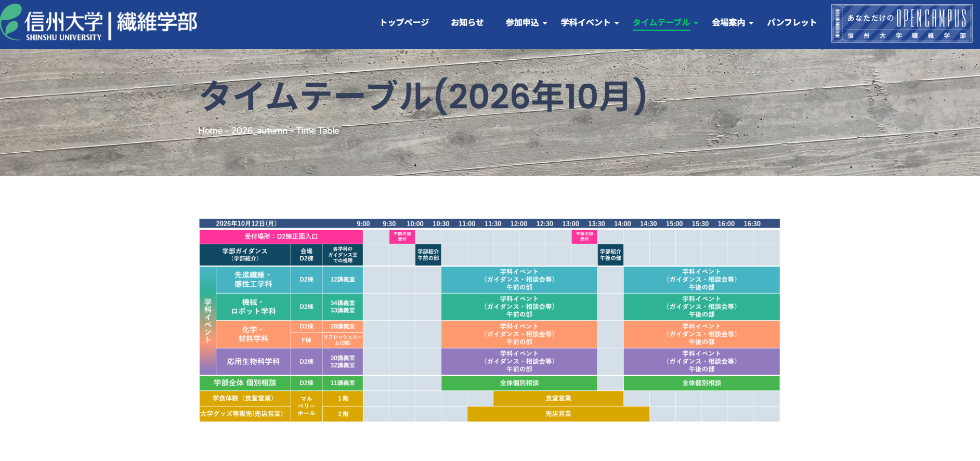Viewport: 980px width, 461px height.
Task: Select the 化学・材料学科 row label
Action: [x=253, y=334]
